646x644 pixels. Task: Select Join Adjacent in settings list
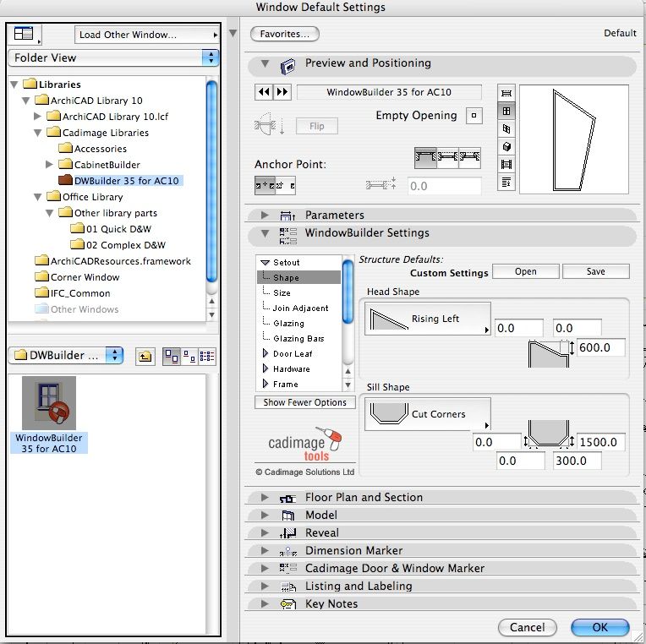point(299,308)
